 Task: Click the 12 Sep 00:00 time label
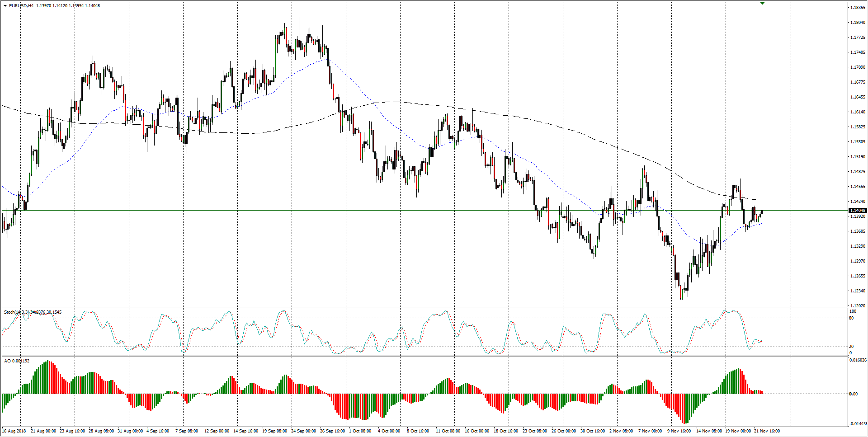(x=217, y=431)
